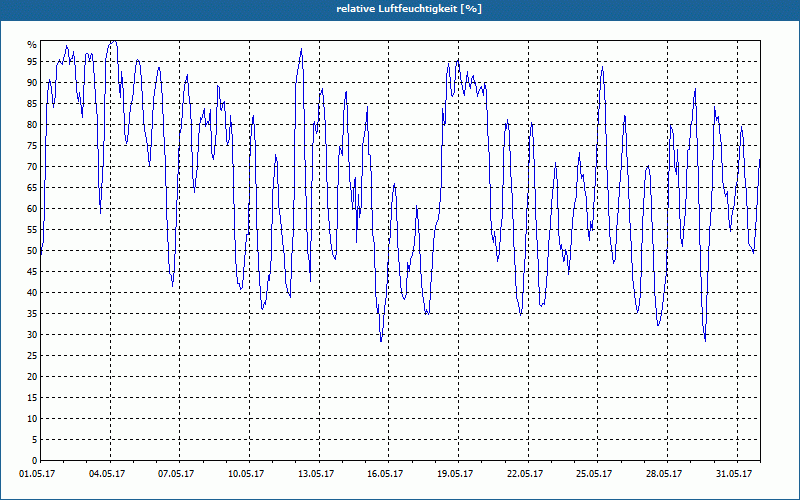Click the chart title 'relative Luftfeuchtigkeit [%]'
This screenshot has width=800, height=500.
tap(409, 9)
